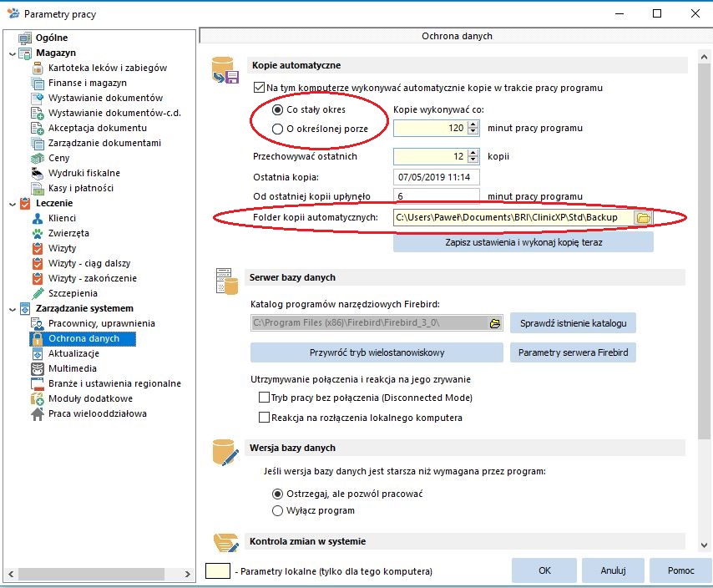Enable Tryb pracy bez połączenia checkbox

click(264, 398)
